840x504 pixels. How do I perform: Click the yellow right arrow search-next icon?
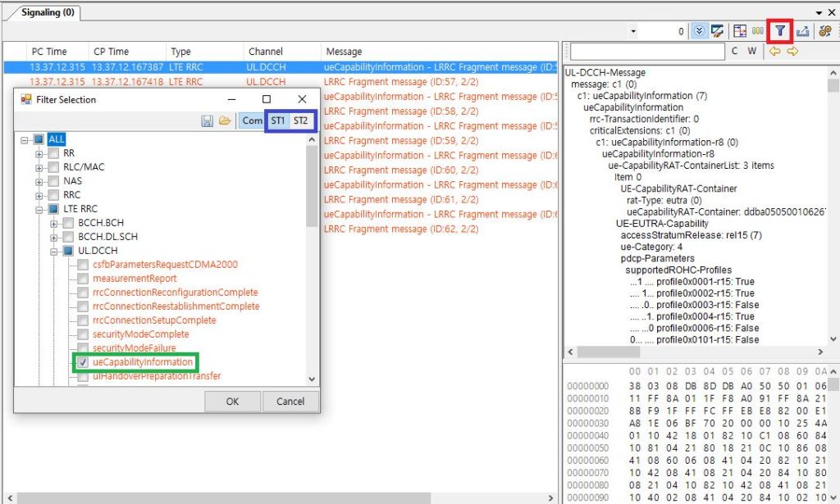click(792, 52)
